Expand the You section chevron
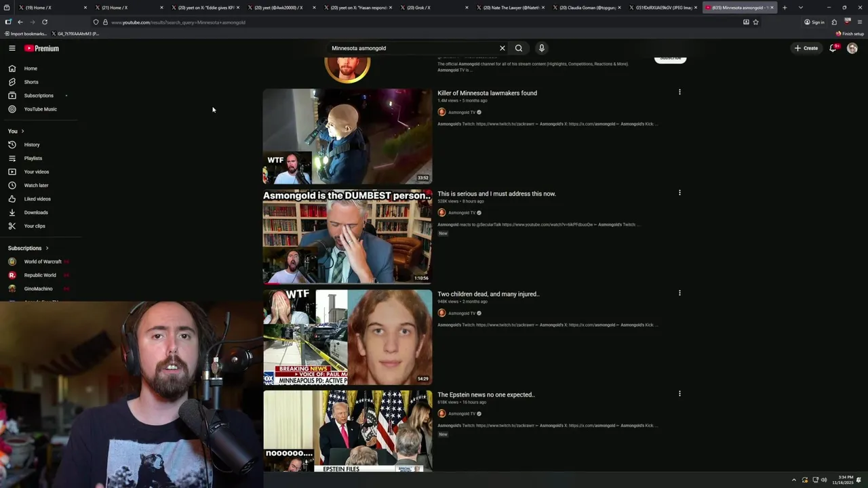The width and height of the screenshot is (868, 488). pos(22,131)
